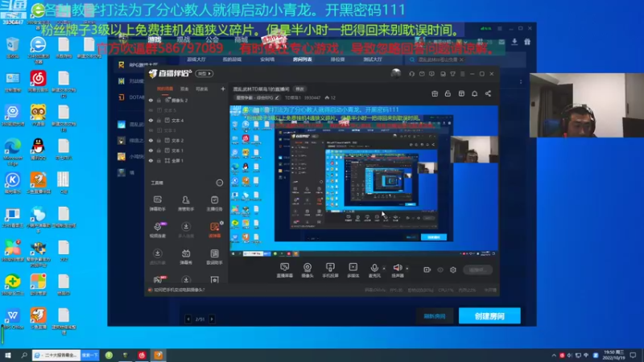The height and width of the screenshot is (362, 644).
Task: Click the record video icon in bottom bar
Action: (x=427, y=269)
